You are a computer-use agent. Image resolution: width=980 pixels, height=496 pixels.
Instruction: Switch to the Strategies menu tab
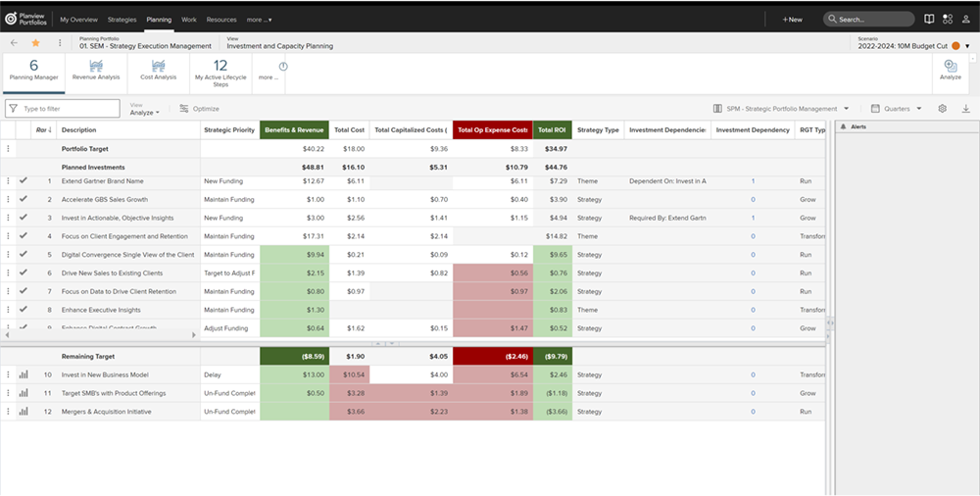[122, 19]
